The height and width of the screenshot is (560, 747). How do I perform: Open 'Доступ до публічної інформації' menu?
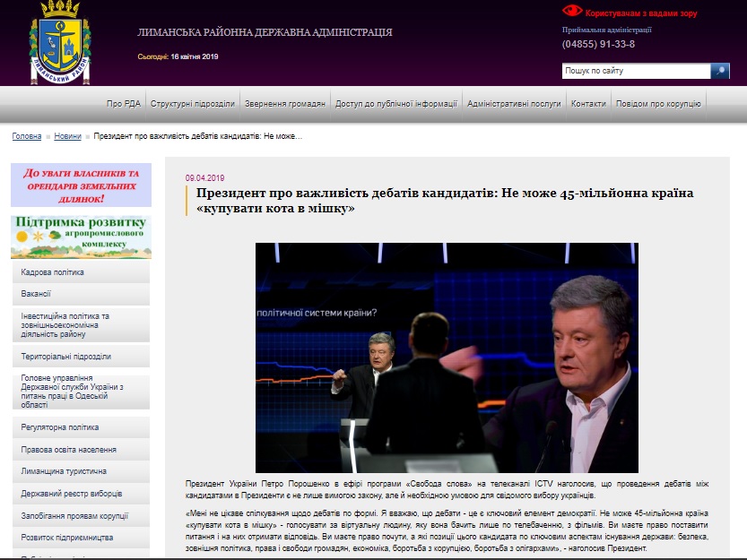[x=396, y=104]
